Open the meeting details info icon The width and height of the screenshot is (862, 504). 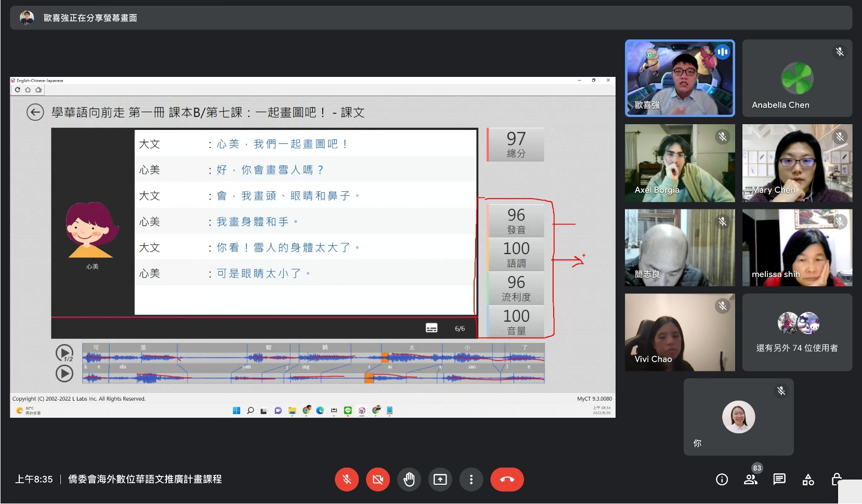coord(723,480)
